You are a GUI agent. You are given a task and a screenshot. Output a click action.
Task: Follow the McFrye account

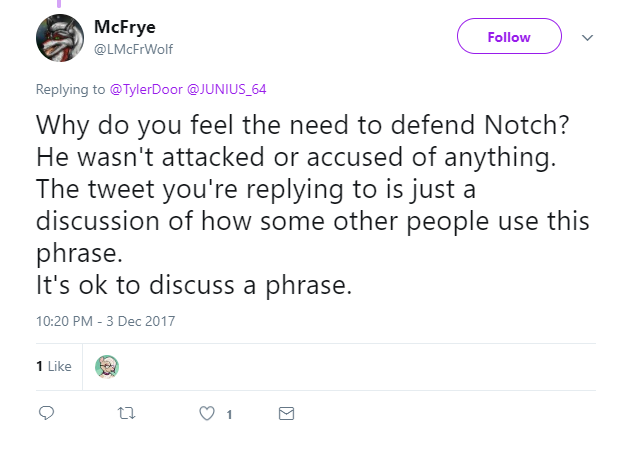[509, 36]
